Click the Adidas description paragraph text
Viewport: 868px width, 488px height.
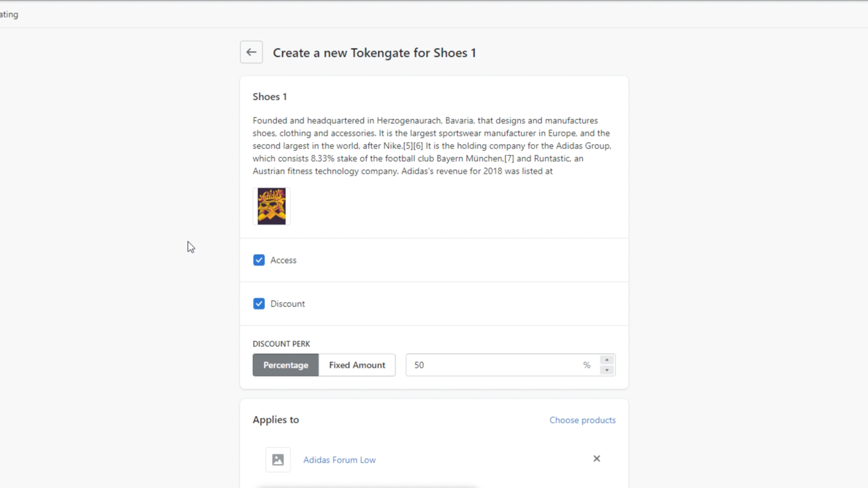point(432,146)
